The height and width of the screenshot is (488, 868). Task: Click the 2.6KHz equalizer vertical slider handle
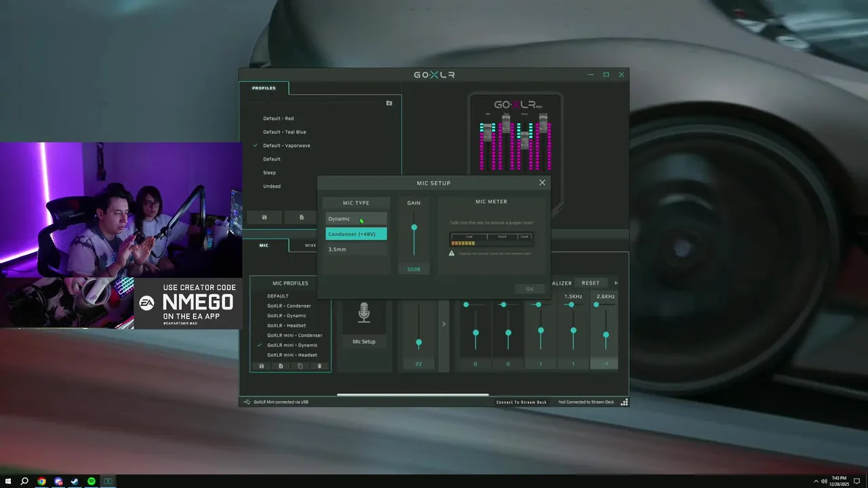[x=606, y=335]
